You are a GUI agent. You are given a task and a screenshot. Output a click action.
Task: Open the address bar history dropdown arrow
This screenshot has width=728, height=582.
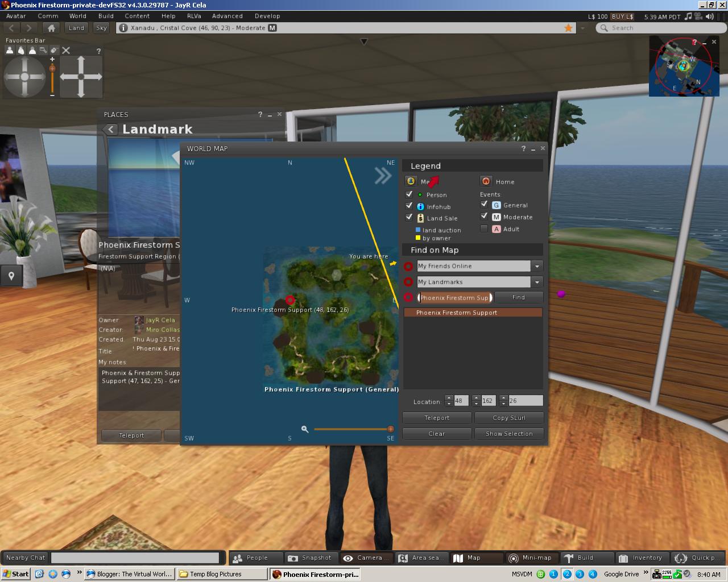click(x=582, y=28)
